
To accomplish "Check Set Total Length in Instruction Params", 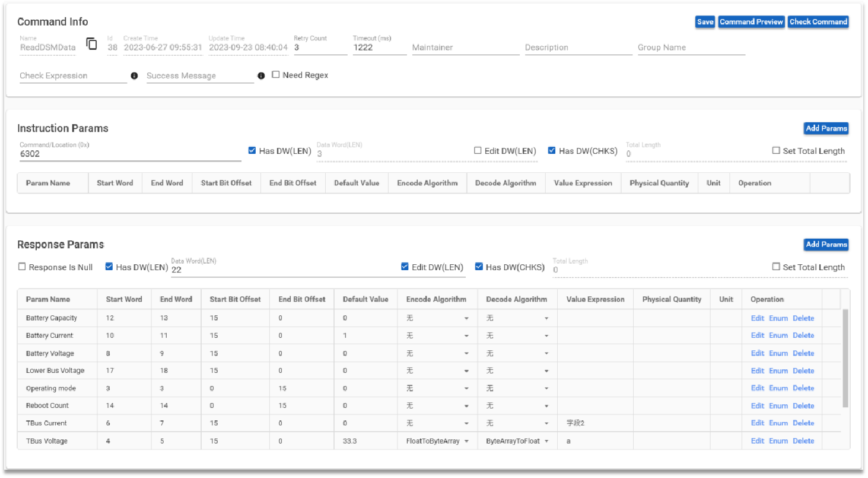I will click(776, 151).
